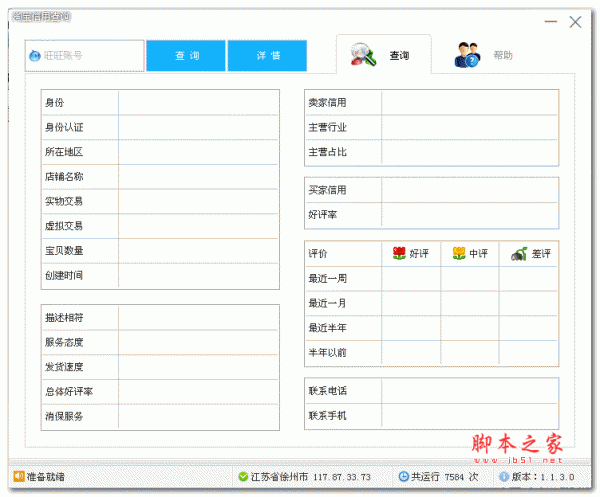Click the Wangwang droplet icon in input
Image resolution: width=600 pixels, height=497 pixels.
click(35, 56)
